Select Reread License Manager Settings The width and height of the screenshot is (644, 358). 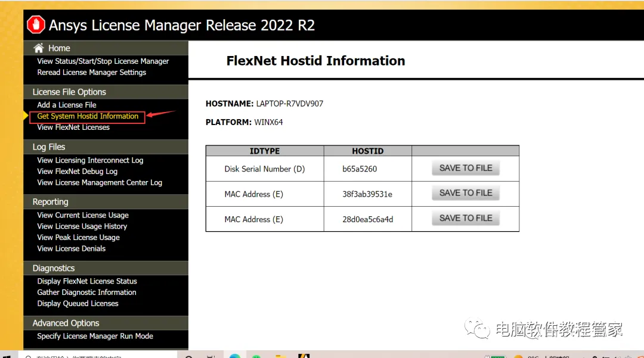[x=92, y=72]
